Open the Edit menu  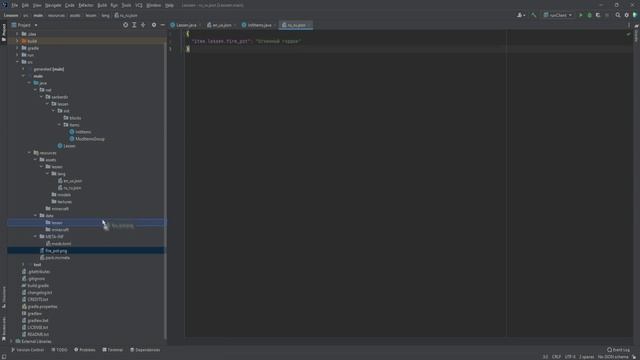(25, 5)
